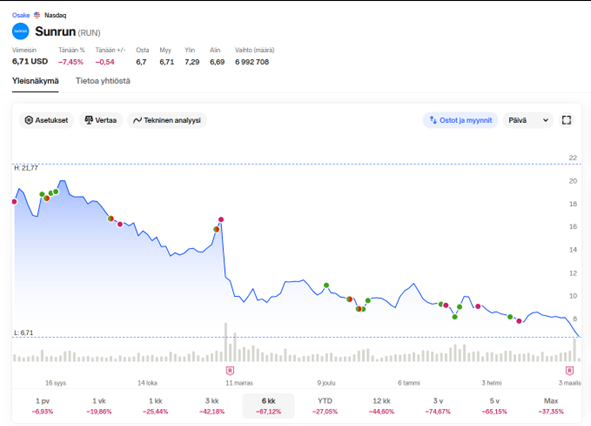Click the green buy marker near 9 joulu
The height and width of the screenshot is (426, 591).
pos(326,285)
